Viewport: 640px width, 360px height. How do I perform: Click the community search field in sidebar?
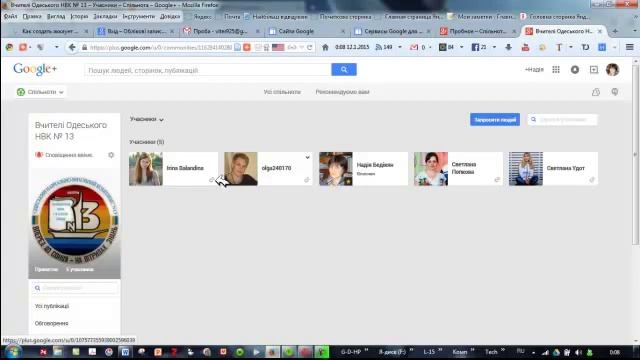pyautogui.click(x=75, y=288)
